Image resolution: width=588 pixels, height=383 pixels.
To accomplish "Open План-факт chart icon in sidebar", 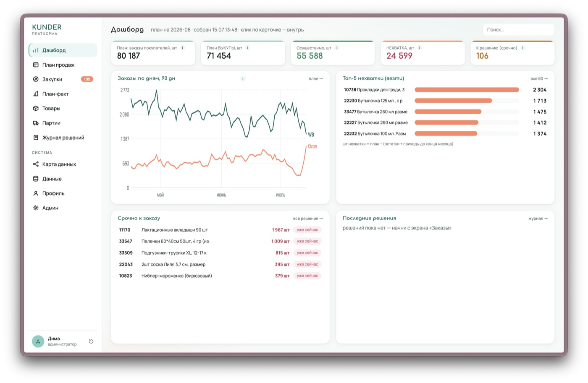I will 36,94.
